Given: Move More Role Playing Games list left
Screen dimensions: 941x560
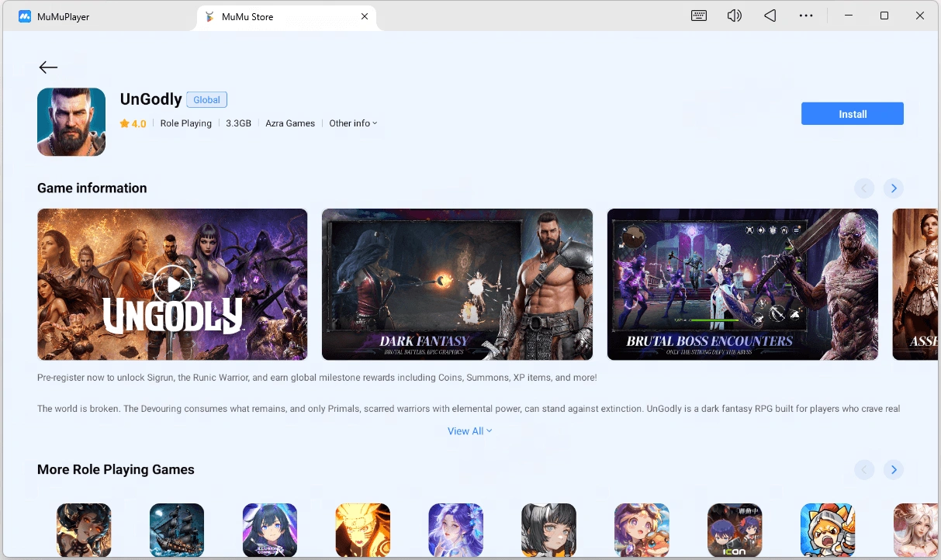Looking at the screenshot, I should [x=864, y=469].
